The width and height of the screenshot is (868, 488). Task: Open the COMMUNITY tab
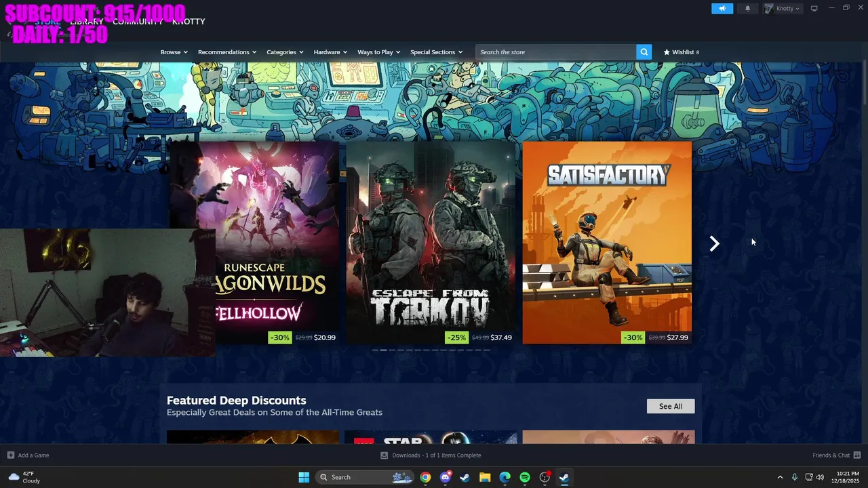(138, 22)
